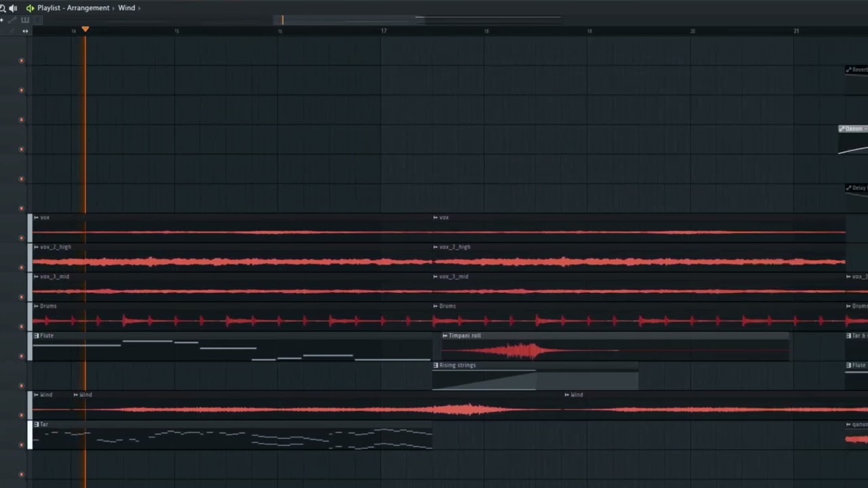Select the Wind clip beginning at the playhead
This screenshot has height=488, width=868.
click(318, 405)
